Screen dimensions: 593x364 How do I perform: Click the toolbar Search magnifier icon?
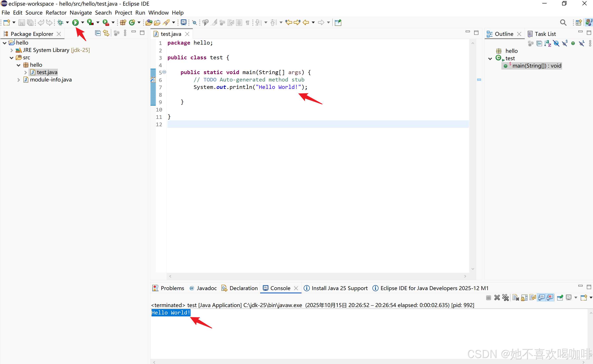coord(563,23)
